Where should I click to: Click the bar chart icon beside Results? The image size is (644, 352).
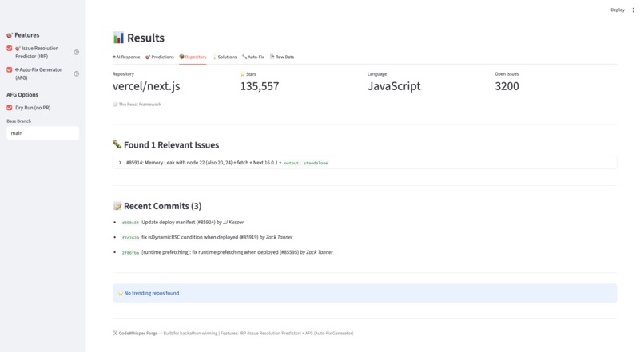click(118, 38)
